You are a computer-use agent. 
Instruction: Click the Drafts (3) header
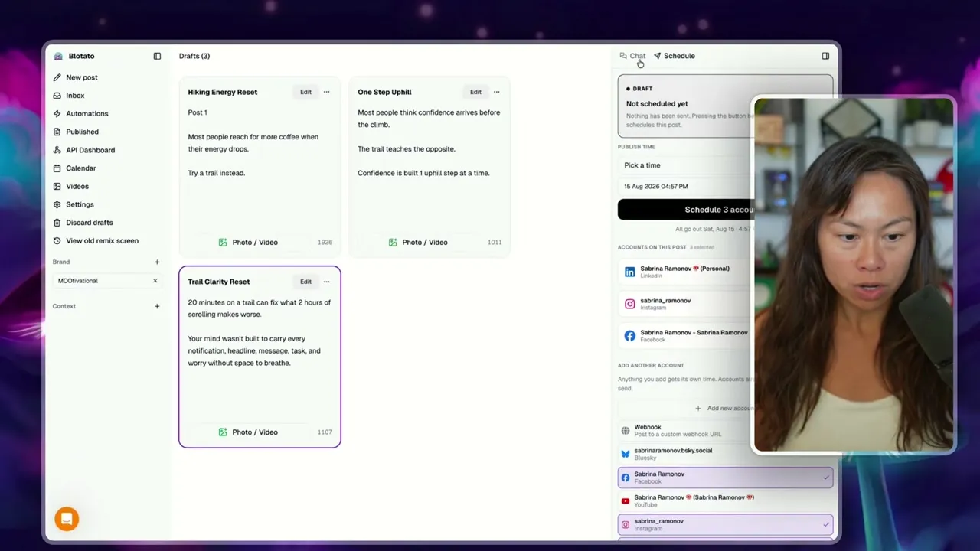tap(194, 56)
